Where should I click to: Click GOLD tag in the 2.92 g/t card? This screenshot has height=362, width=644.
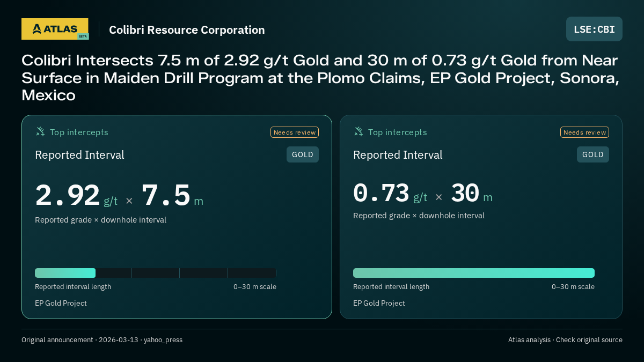coord(303,154)
